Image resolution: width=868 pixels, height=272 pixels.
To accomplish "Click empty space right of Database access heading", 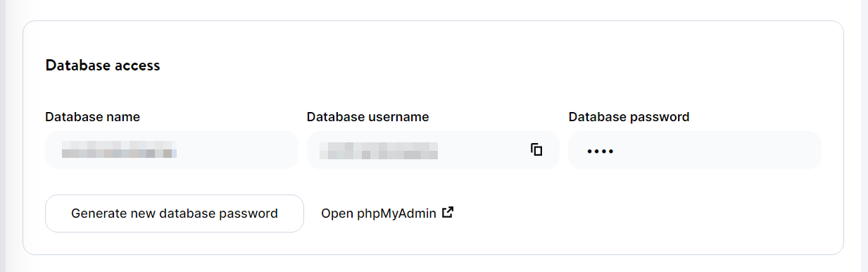I will click(x=493, y=66).
